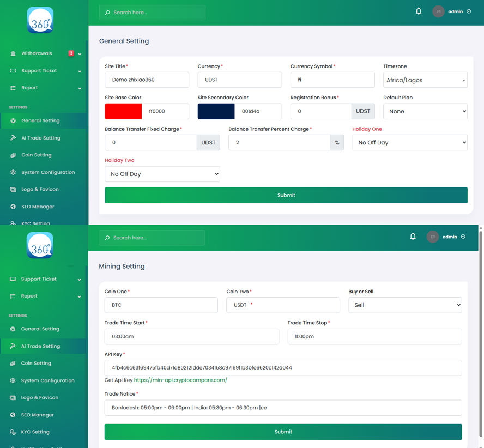Click the gear icon of highlighted General Setting
The height and width of the screenshot is (448, 484).
13,121
